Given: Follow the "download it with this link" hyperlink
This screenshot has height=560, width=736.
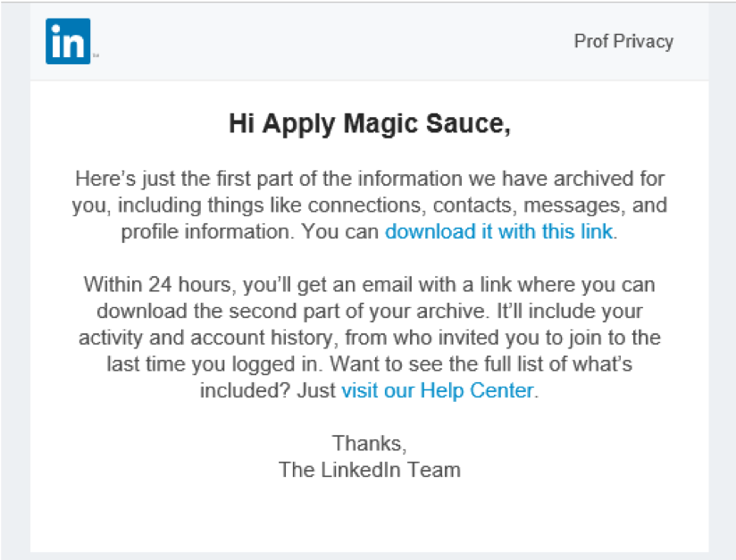Looking at the screenshot, I should point(498,232).
